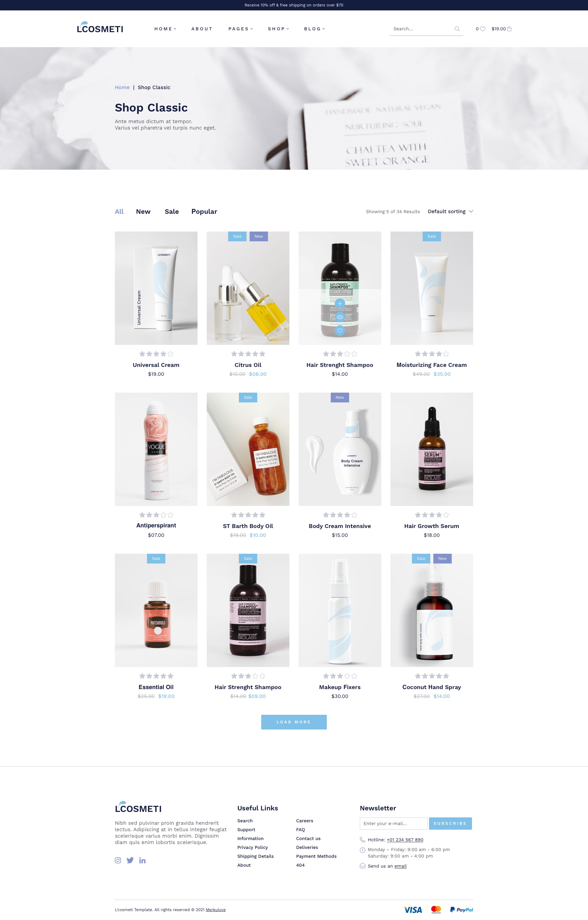
Task: Toggle wishlist heart on Hair Strenght Shampoo
Action: click(340, 330)
